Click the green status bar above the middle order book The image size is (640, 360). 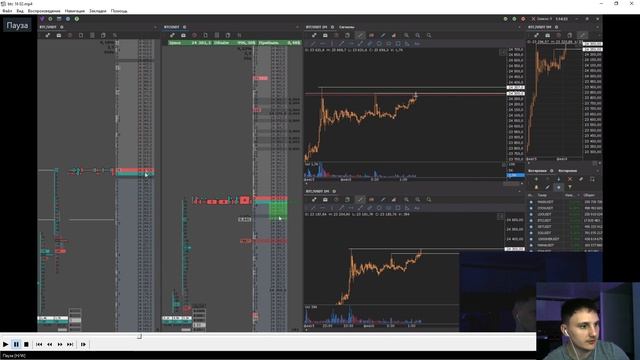(235, 42)
